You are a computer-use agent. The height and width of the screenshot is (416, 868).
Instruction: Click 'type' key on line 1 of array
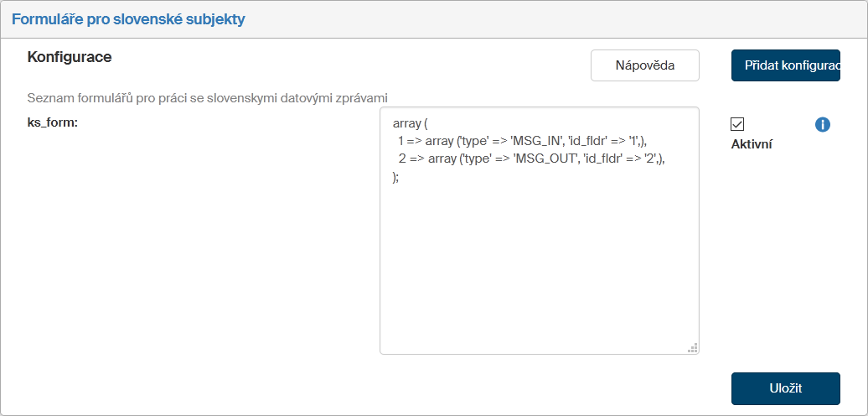(474, 141)
